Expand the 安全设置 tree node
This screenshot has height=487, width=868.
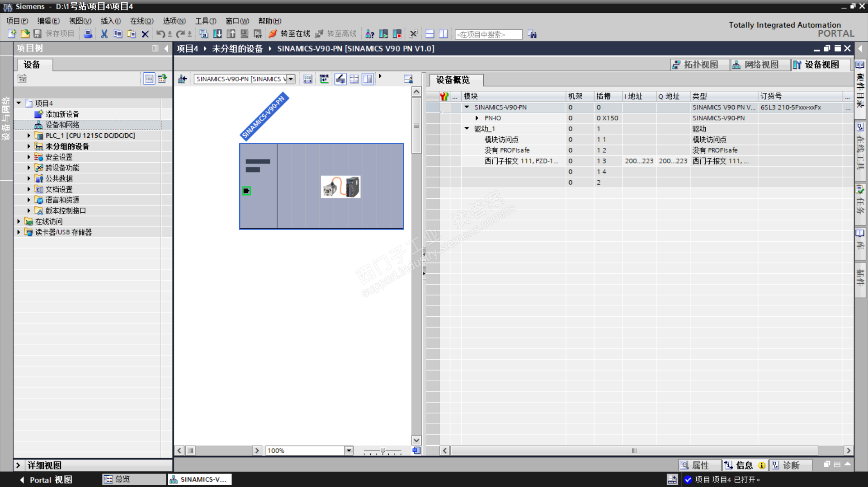28,157
